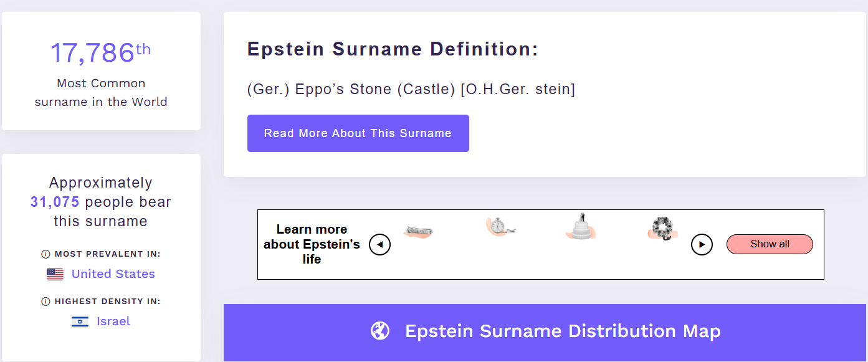Click the 31,075 people count
Image resolution: width=868 pixels, height=362 pixels.
[55, 202]
